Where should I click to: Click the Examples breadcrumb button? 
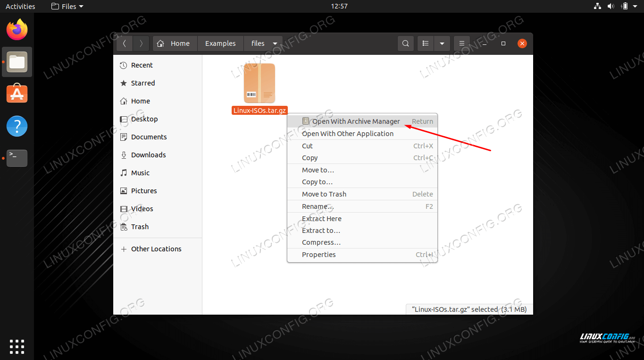pyautogui.click(x=220, y=43)
